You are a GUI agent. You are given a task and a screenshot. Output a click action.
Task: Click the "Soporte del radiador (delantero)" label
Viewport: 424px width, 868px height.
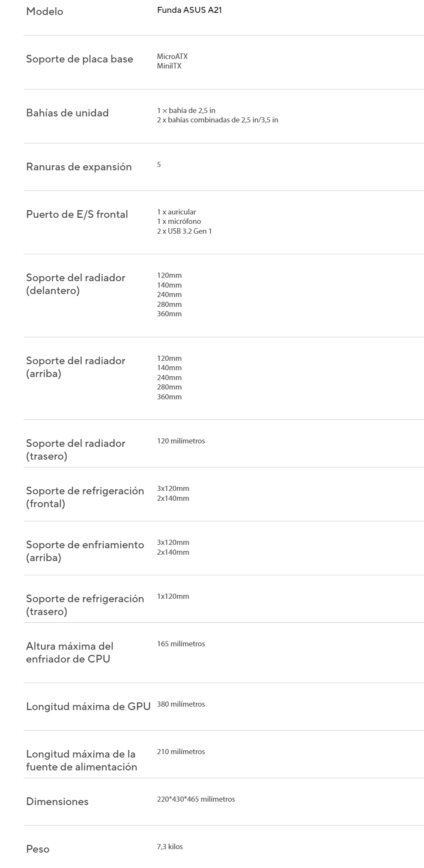[x=75, y=284]
